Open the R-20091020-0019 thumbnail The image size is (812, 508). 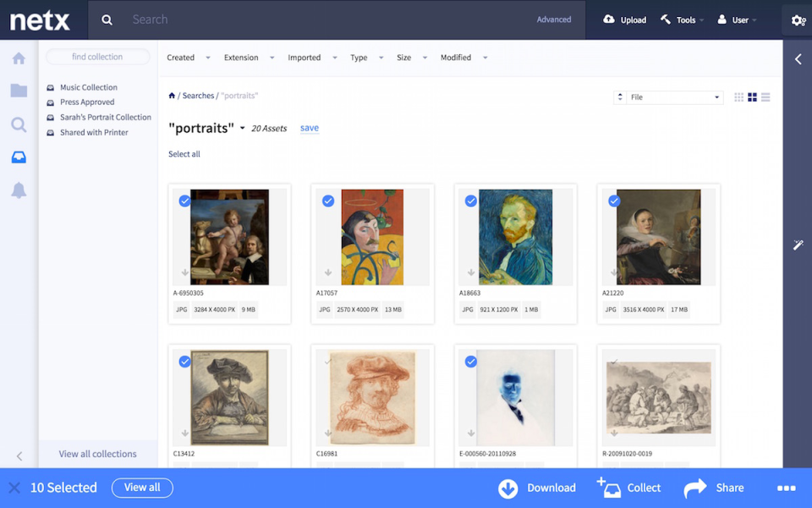click(658, 398)
